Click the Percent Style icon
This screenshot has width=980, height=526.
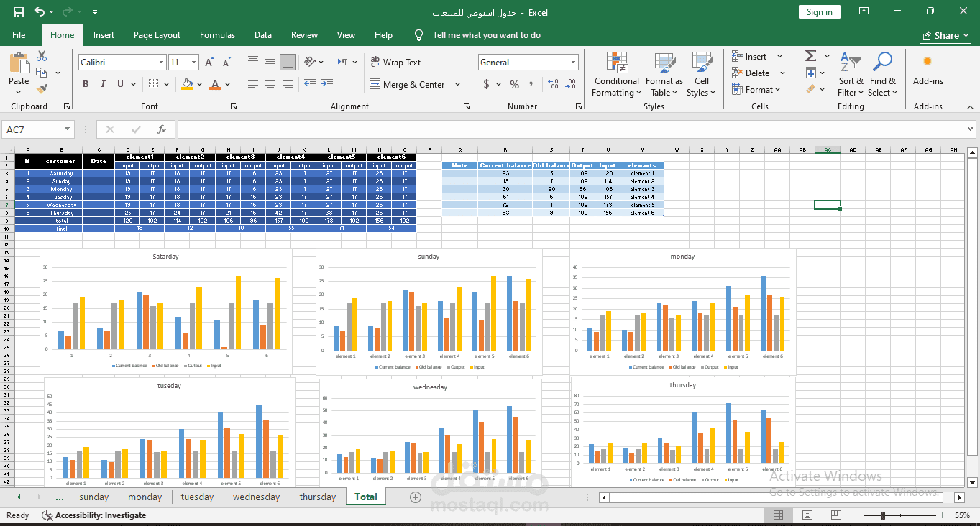pyautogui.click(x=514, y=84)
